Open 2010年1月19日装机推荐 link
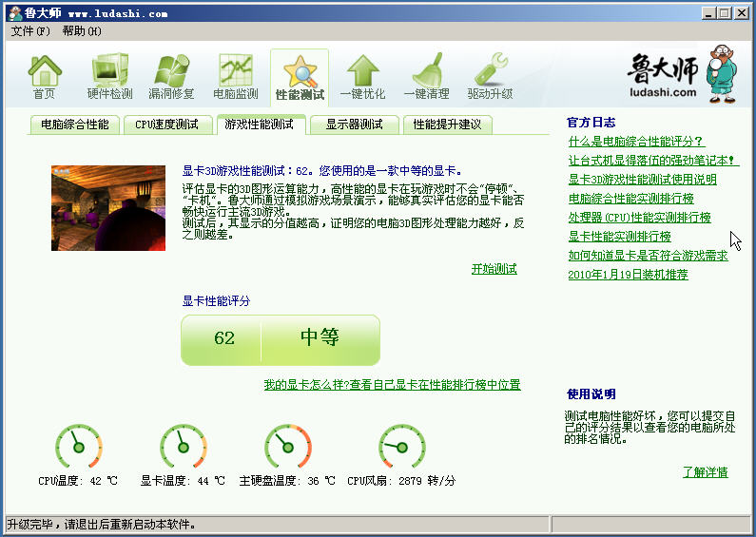 629,275
